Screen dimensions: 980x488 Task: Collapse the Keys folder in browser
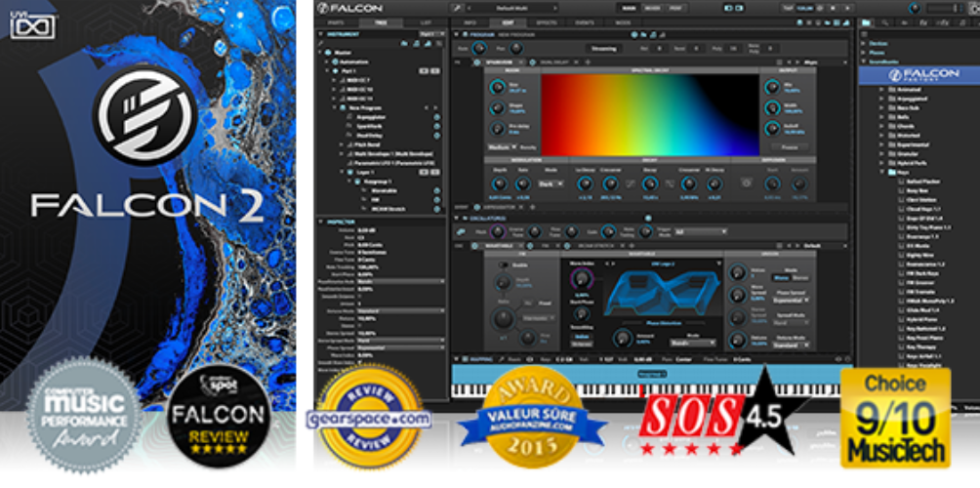[x=881, y=172]
